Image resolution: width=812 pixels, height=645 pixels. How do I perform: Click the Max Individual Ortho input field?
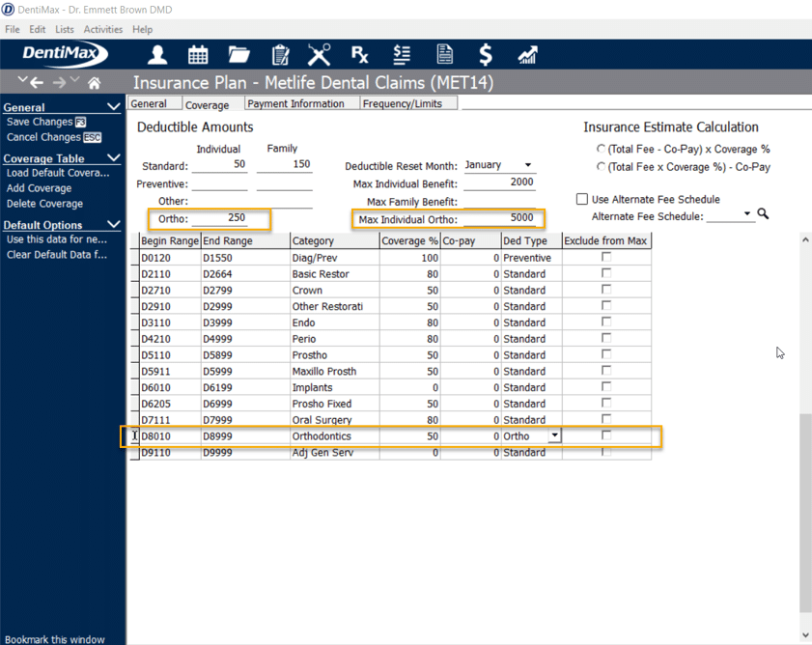tap(502, 219)
